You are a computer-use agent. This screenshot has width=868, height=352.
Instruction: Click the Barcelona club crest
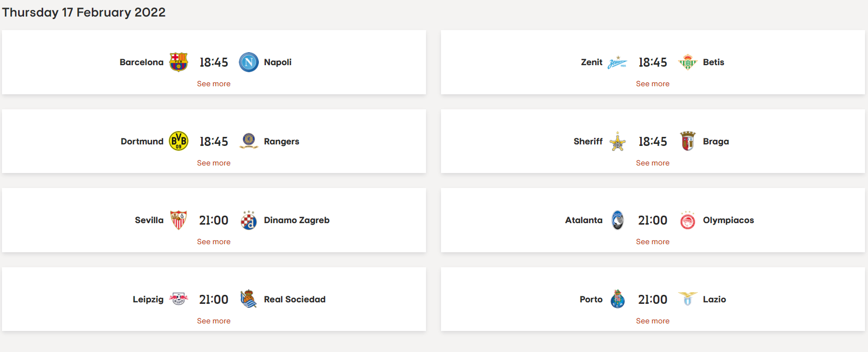179,62
